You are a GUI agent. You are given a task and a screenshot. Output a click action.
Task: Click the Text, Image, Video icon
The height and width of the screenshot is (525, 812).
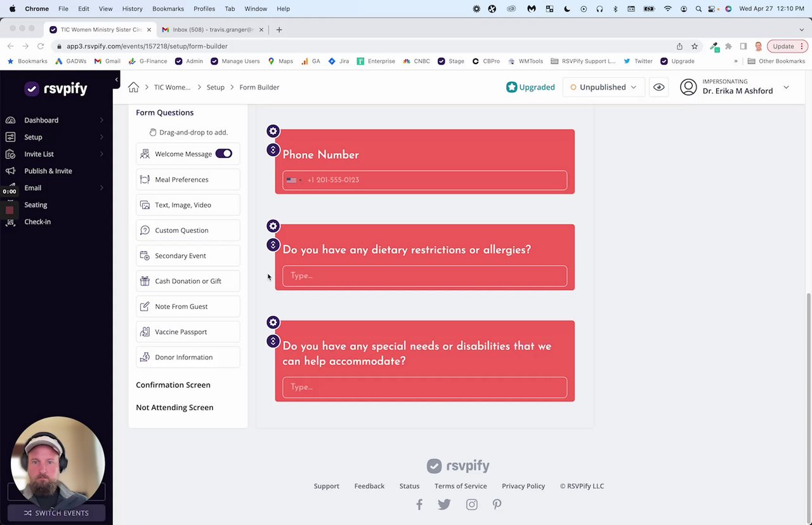pos(145,205)
